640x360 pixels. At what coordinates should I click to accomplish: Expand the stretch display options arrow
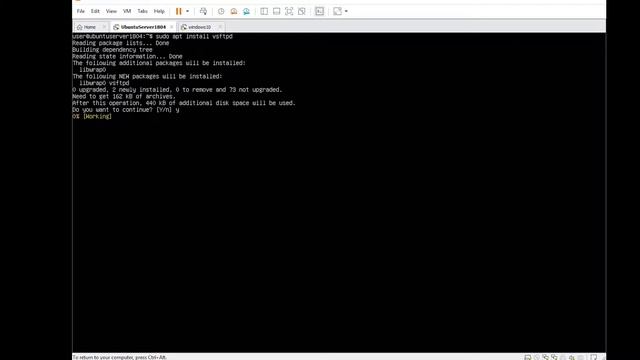(x=346, y=11)
